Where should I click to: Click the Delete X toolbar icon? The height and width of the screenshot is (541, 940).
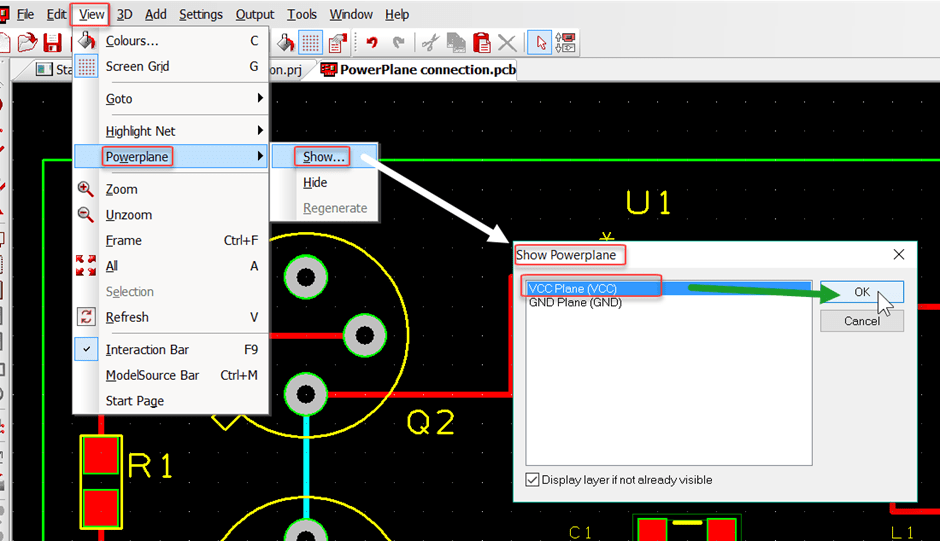[507, 43]
